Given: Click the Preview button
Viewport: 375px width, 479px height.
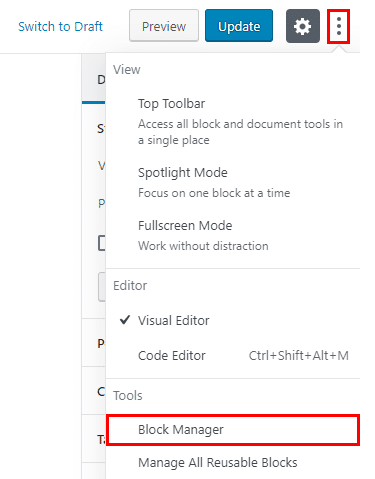Looking at the screenshot, I should point(164,26).
